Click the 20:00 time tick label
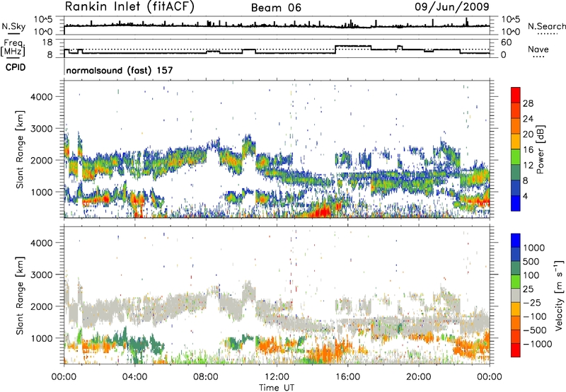The width and height of the screenshot is (566, 392). (x=418, y=377)
